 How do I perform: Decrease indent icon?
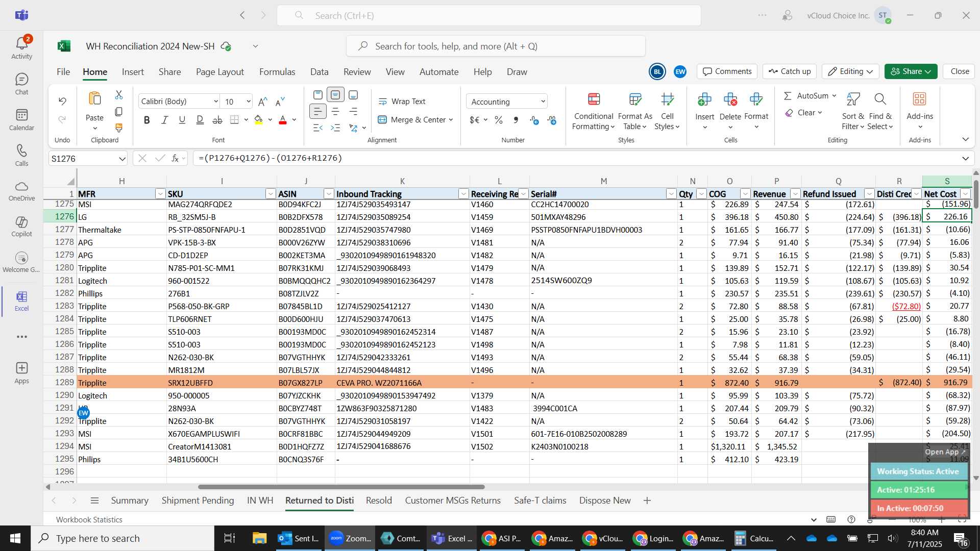(x=318, y=128)
